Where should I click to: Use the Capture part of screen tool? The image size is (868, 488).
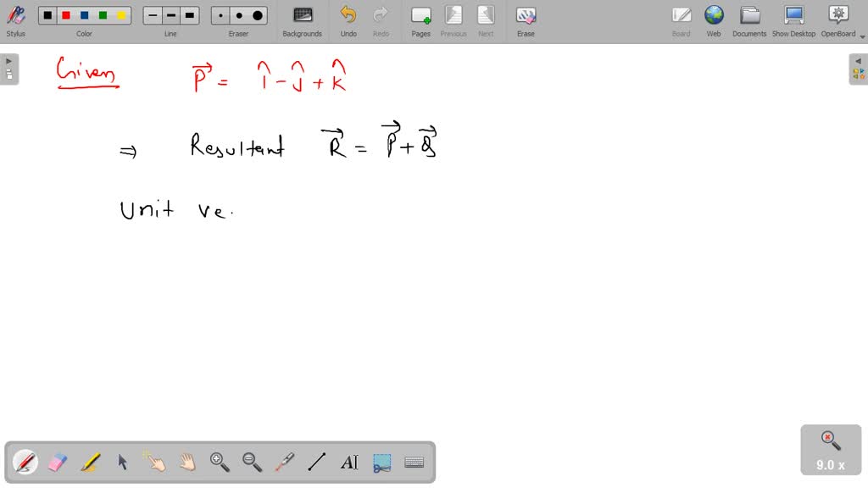coord(381,462)
